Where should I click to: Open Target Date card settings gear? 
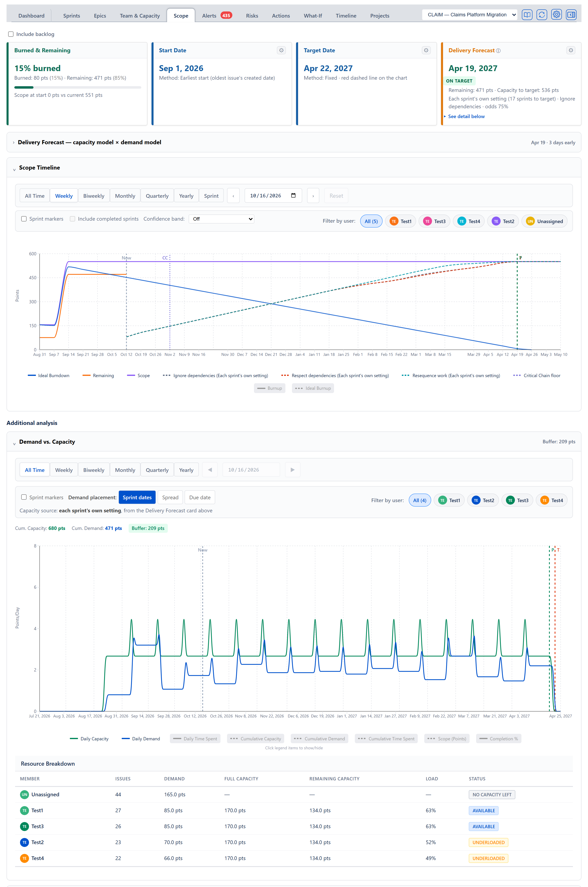(426, 50)
